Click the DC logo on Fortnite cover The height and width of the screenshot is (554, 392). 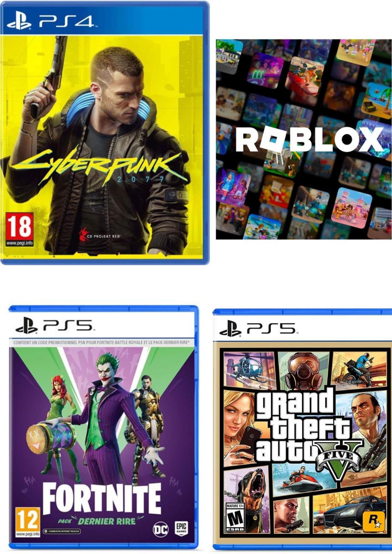[161, 530]
